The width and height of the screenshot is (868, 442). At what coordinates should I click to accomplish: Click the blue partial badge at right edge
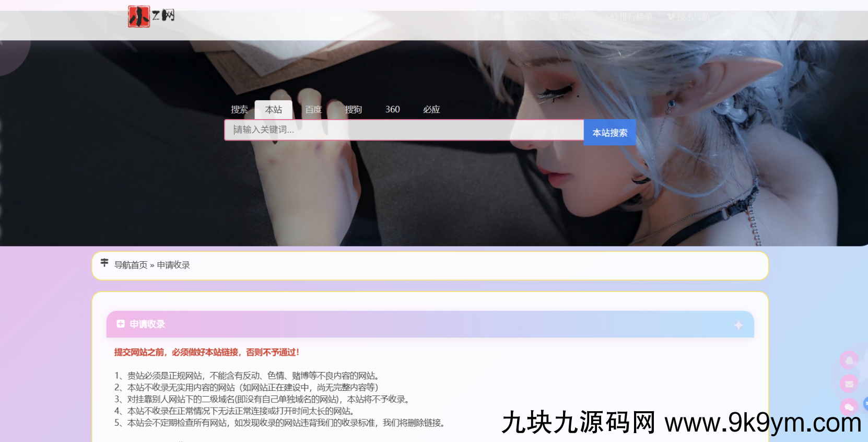coord(865,403)
